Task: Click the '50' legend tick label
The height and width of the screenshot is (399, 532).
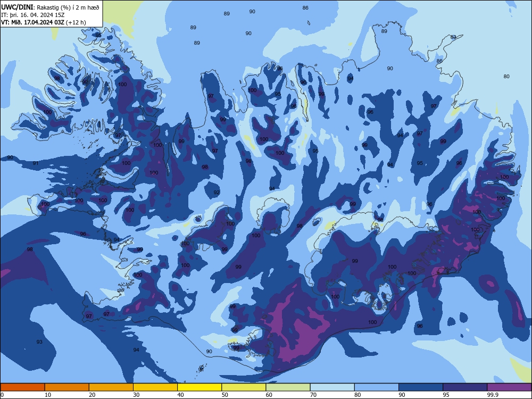Action: point(225,395)
